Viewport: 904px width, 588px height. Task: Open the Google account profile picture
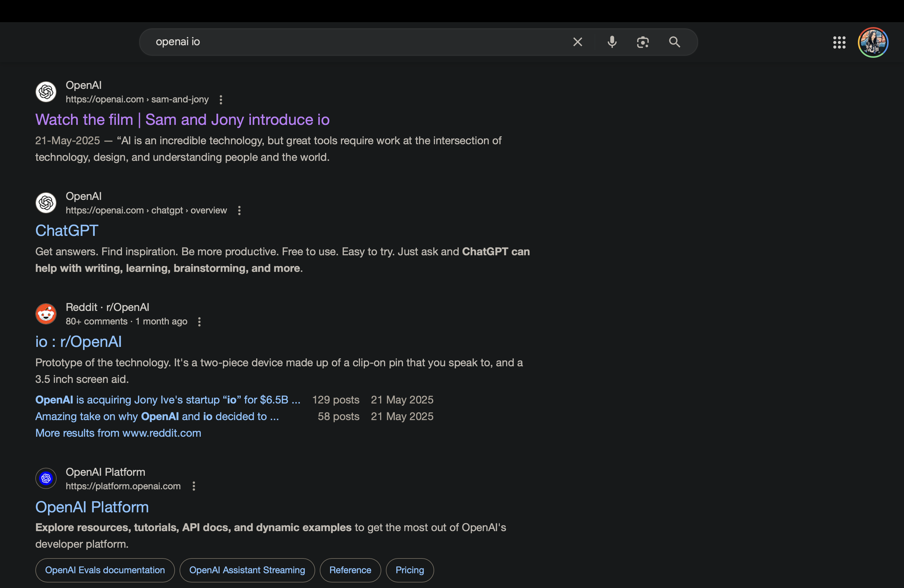[x=873, y=42]
